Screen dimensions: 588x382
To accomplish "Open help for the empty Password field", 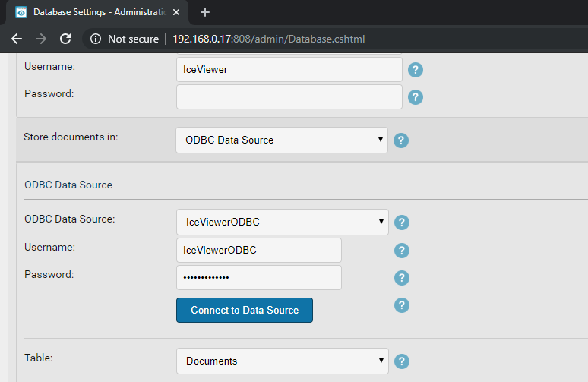I will pos(415,97).
